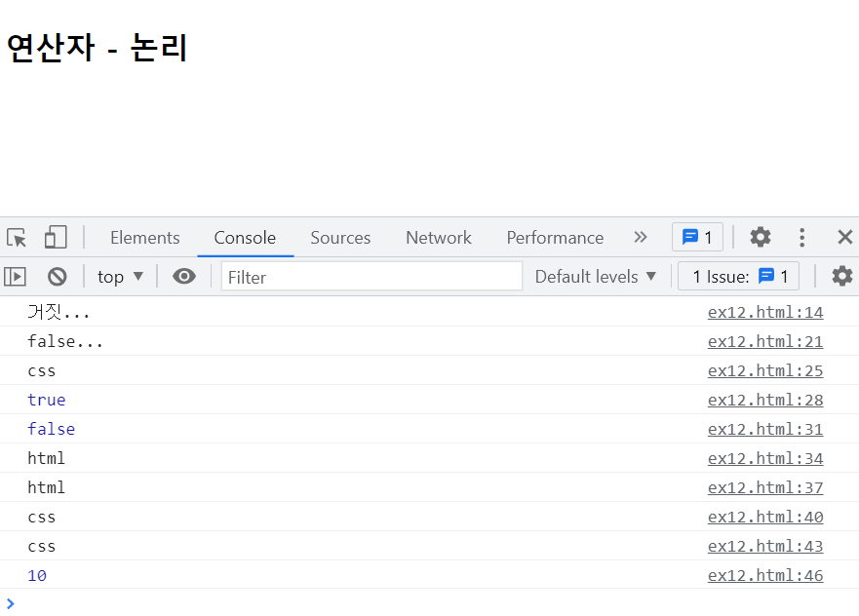Image resolution: width=859 pixels, height=616 pixels.
Task: Open source link ex12.html:14
Action: click(765, 312)
